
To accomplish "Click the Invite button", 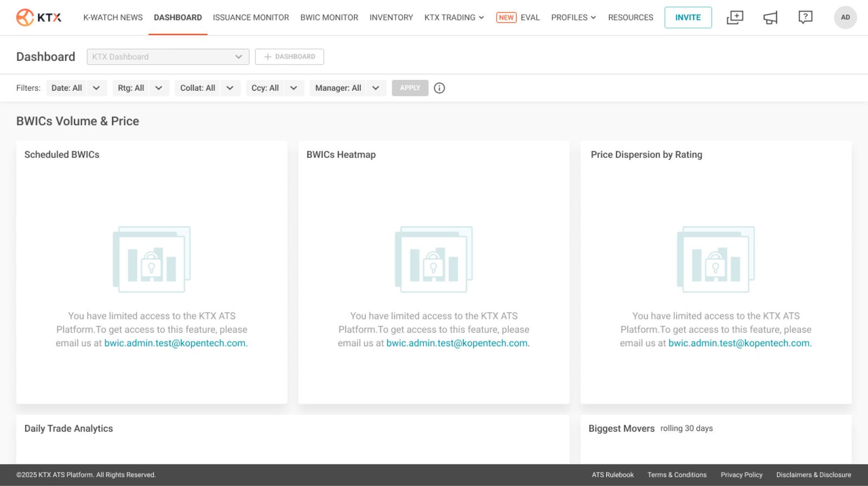I will (688, 17).
